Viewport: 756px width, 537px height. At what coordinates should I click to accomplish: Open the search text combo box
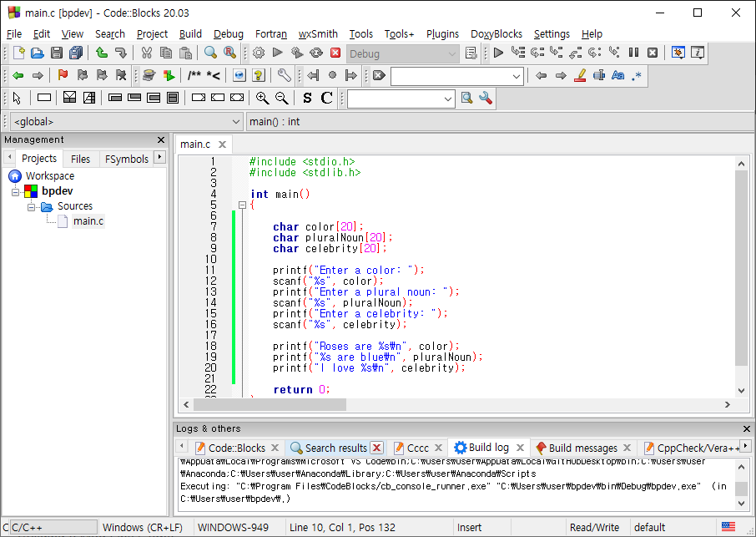(x=457, y=76)
